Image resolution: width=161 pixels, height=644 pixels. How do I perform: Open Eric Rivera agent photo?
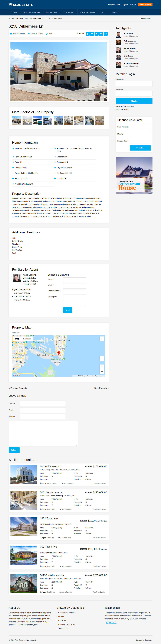(119, 57)
